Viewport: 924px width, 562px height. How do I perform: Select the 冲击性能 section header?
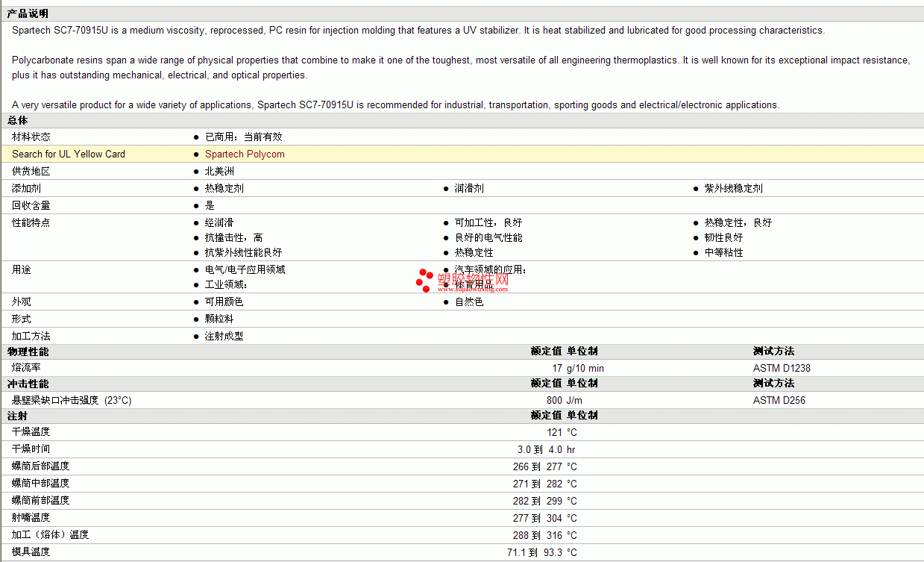coord(28,383)
